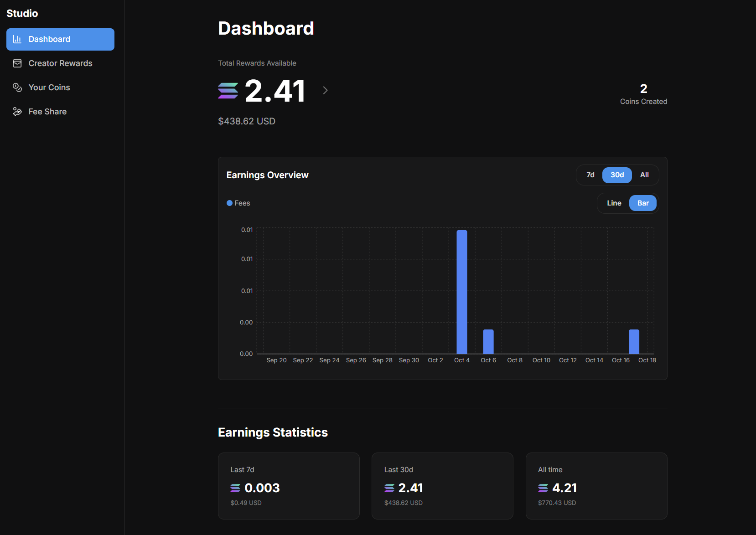Viewport: 756px width, 535px height.
Task: Open the Creator Rewards page
Action: [x=60, y=63]
